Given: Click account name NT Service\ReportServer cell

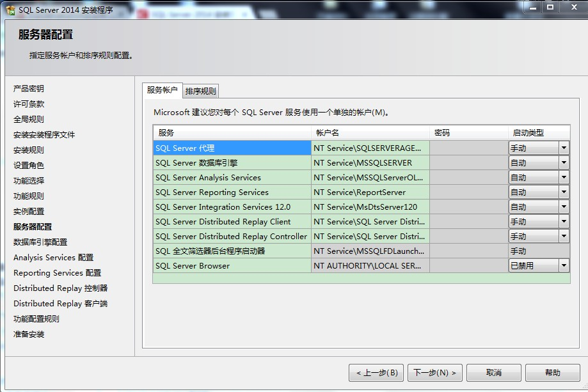Looking at the screenshot, I should [370, 192].
